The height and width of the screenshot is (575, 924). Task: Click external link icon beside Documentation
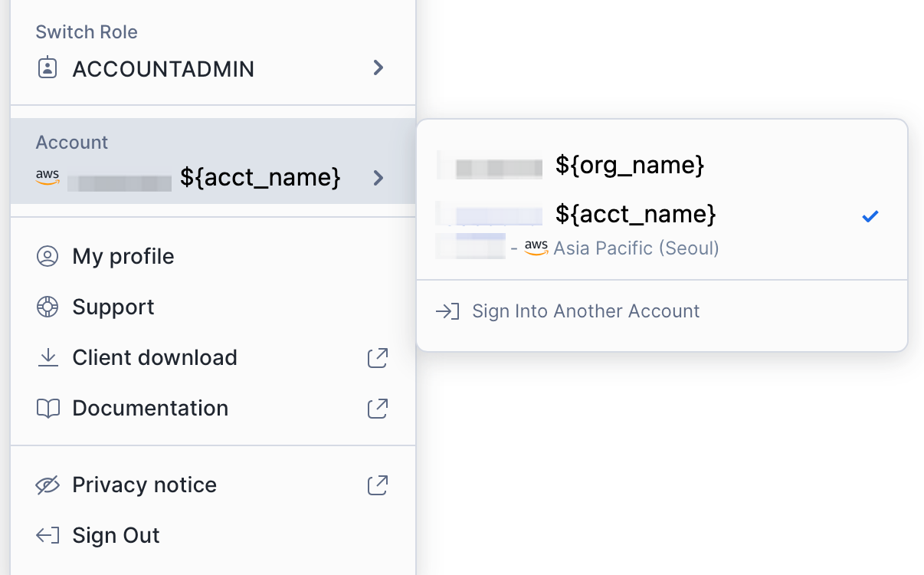(378, 408)
